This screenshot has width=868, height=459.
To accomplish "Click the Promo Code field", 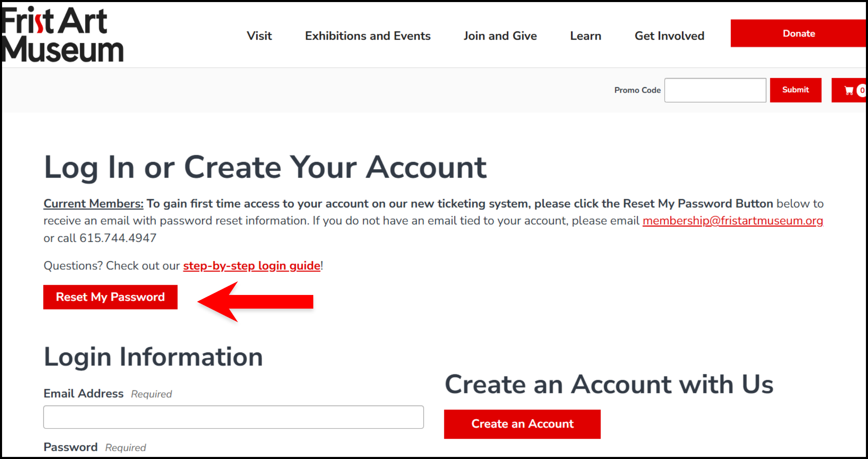I will pyautogui.click(x=715, y=90).
